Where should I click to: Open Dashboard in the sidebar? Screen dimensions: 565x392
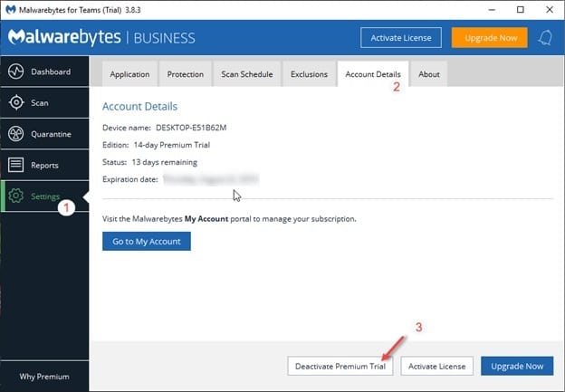(44, 72)
